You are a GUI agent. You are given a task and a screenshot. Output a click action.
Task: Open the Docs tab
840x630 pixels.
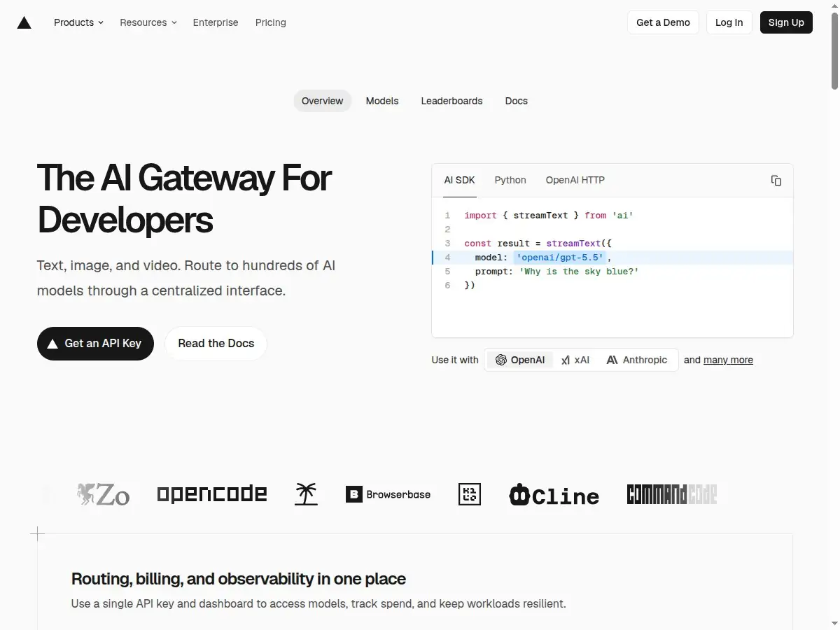tap(517, 101)
